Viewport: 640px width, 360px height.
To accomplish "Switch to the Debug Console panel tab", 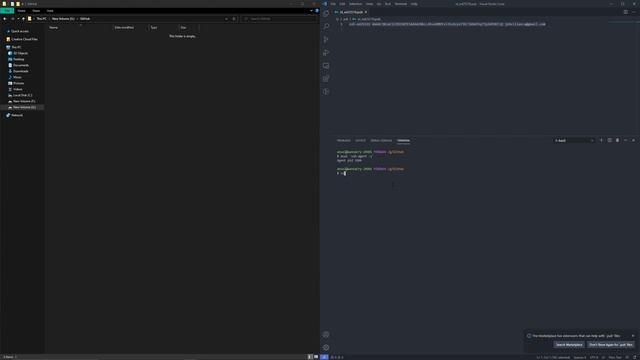I will point(381,140).
